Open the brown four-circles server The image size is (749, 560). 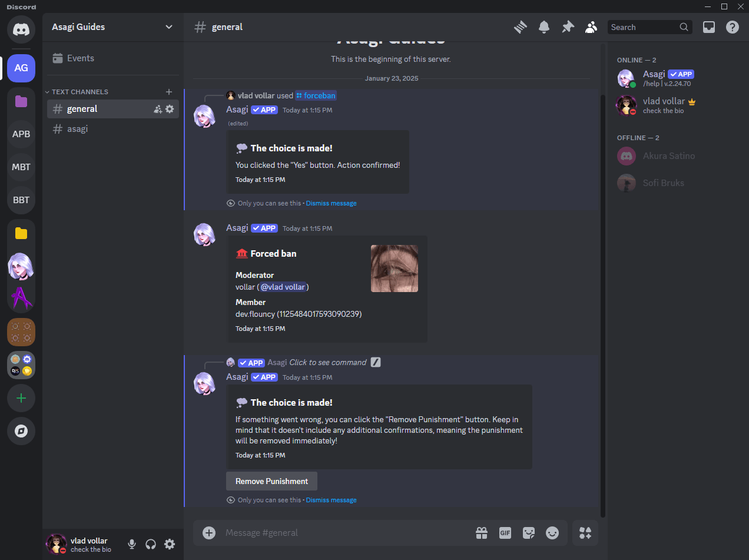coord(21,332)
